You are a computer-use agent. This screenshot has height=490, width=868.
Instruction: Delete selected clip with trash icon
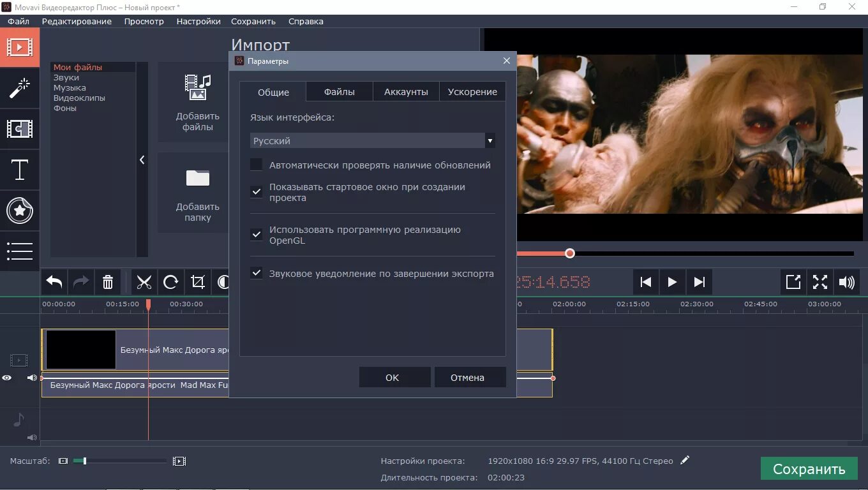[108, 282]
